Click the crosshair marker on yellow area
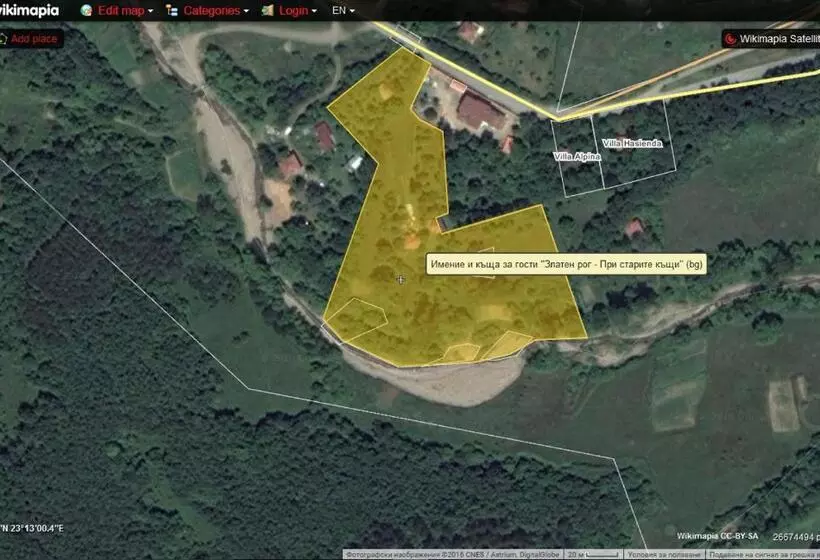 (x=401, y=280)
